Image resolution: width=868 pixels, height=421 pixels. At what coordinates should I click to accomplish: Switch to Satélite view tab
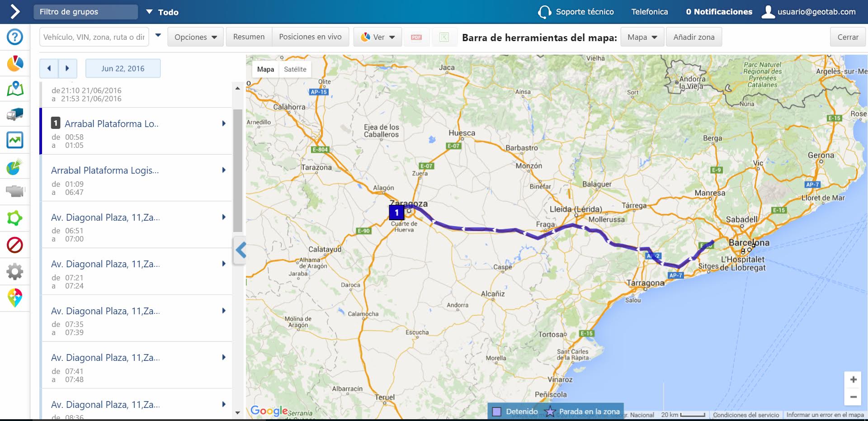(x=295, y=69)
